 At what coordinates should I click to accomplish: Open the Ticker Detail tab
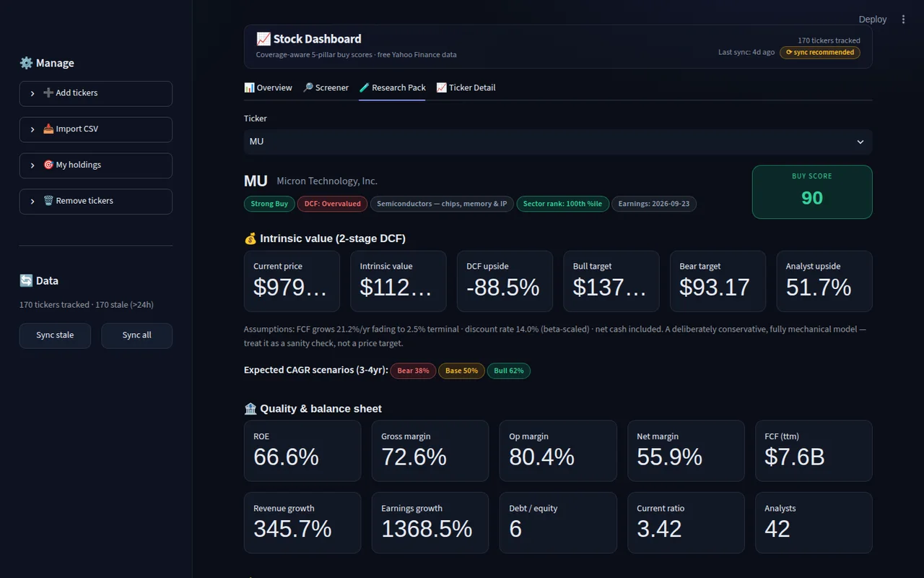466,87
